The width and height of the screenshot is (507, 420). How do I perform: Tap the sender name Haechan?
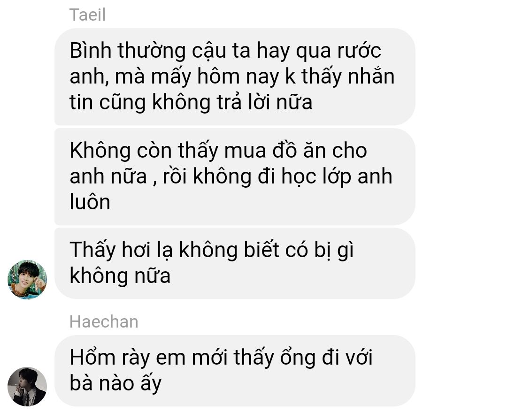(x=104, y=322)
